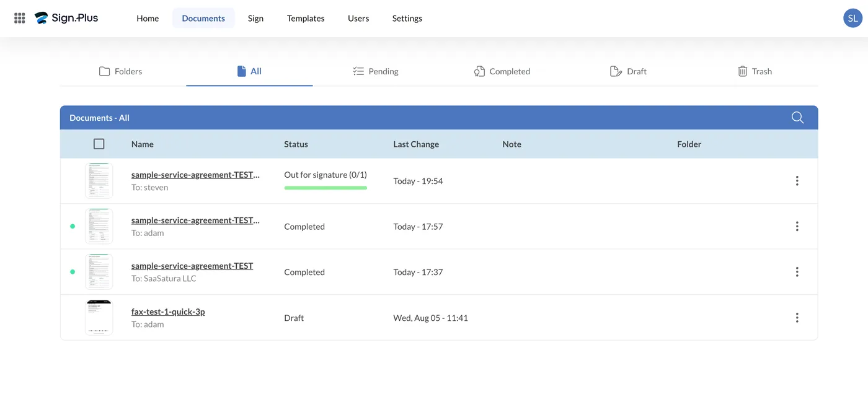Click thumbnail of completed document to adam
Image resolution: width=868 pixels, height=410 pixels.
tap(99, 227)
